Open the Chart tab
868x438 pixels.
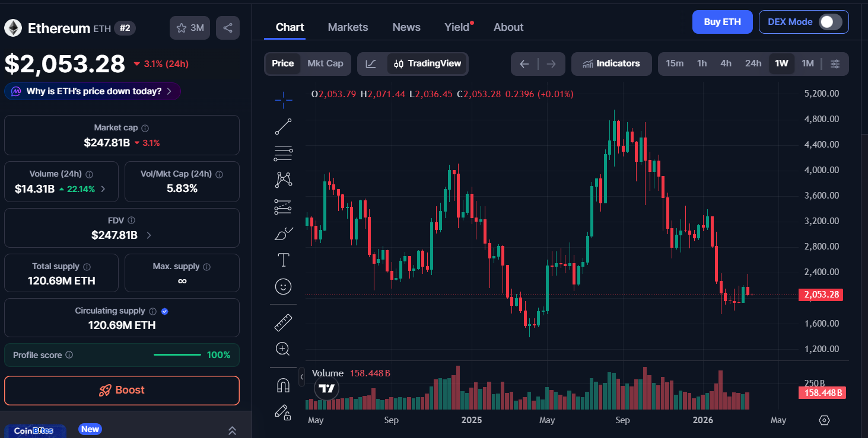290,27
